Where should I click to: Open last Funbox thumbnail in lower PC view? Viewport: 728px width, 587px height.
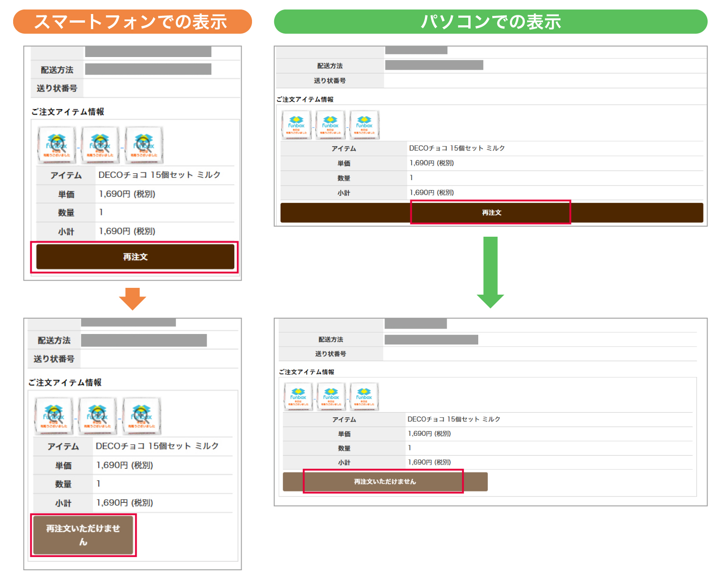click(364, 396)
